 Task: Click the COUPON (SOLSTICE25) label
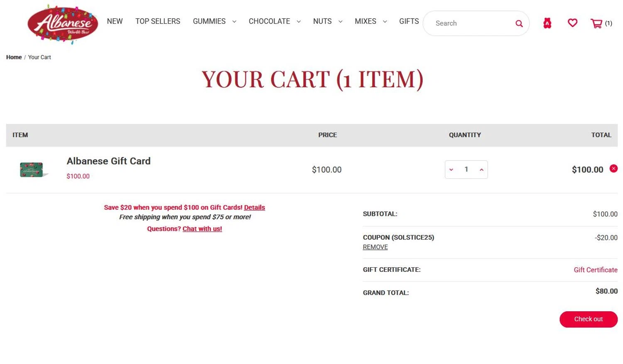(398, 237)
